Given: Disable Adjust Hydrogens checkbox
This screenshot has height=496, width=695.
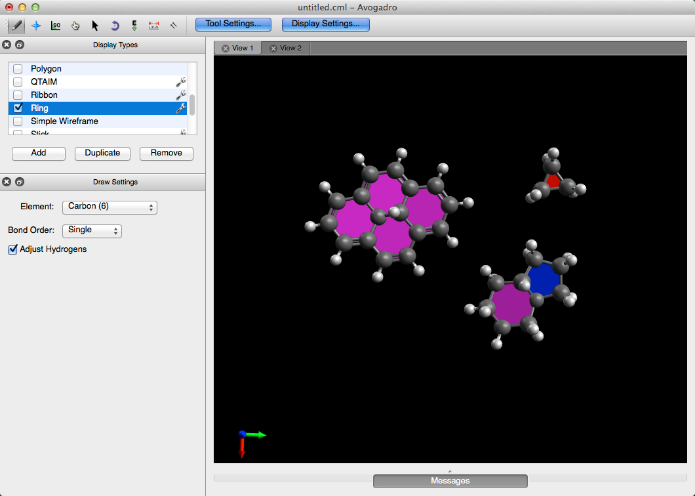Looking at the screenshot, I should [x=13, y=249].
